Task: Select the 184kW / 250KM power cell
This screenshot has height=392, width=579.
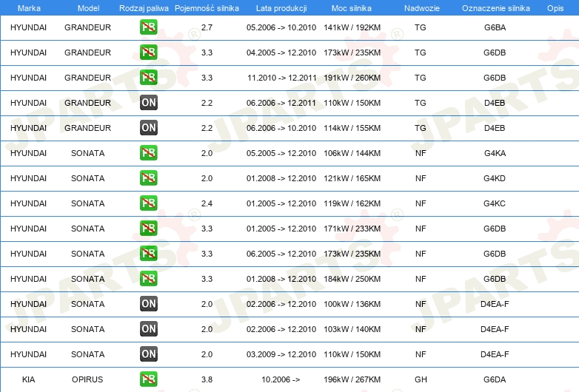Action: [x=352, y=279]
